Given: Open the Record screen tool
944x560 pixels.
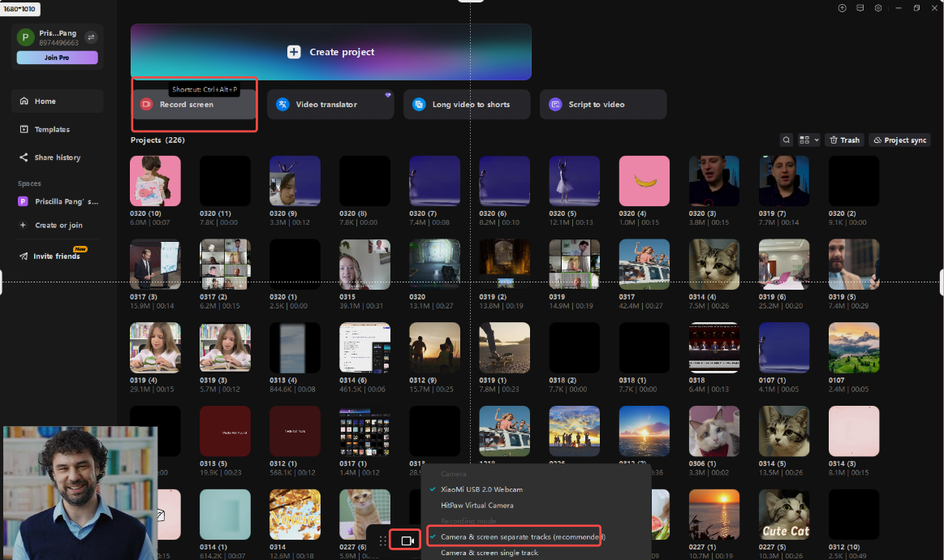Looking at the screenshot, I should coord(194,104).
